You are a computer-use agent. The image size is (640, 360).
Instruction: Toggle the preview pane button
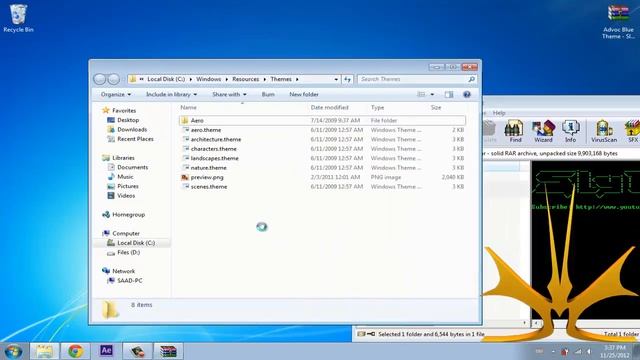[x=449, y=95]
